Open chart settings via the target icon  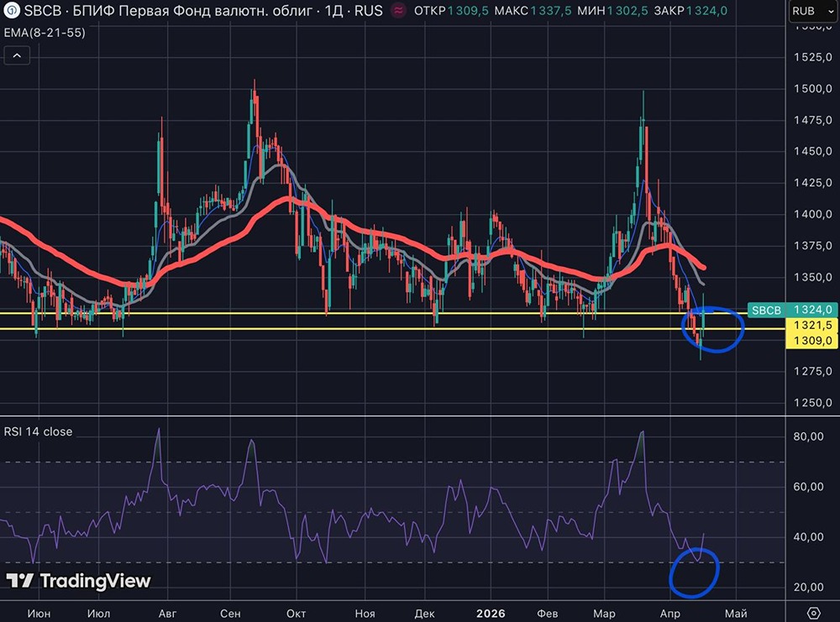tap(813, 613)
